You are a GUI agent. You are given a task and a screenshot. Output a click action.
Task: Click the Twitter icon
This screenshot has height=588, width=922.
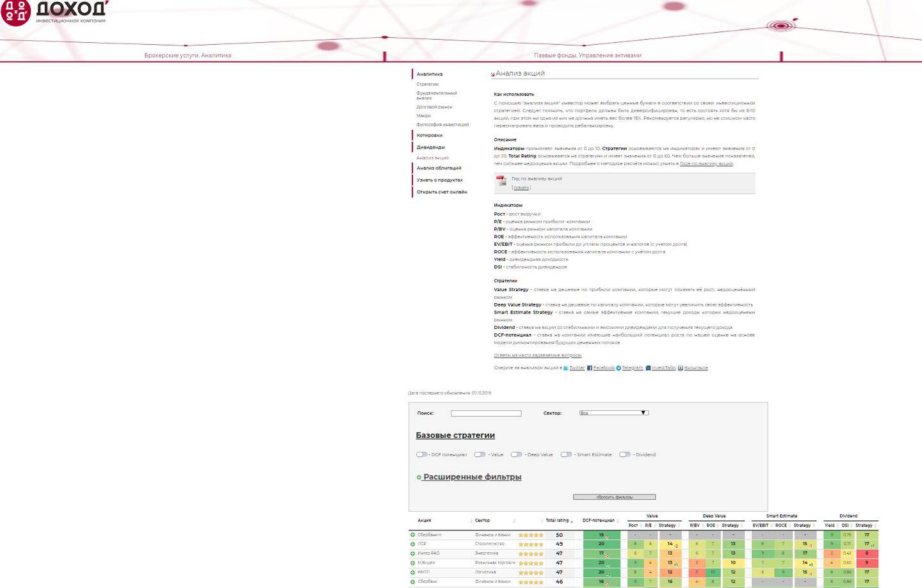pyautogui.click(x=566, y=368)
